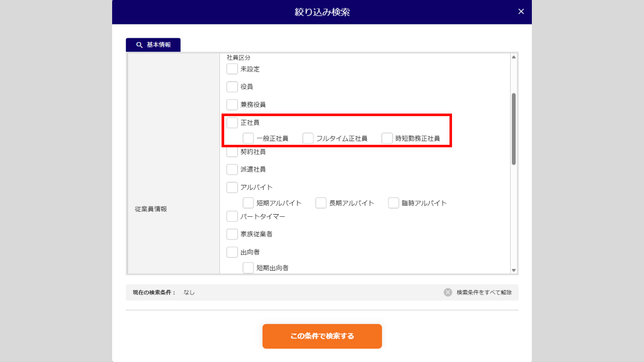Image resolution: width=644 pixels, height=362 pixels.
Task: Click the scrollbar up arrow
Action: coord(514,57)
